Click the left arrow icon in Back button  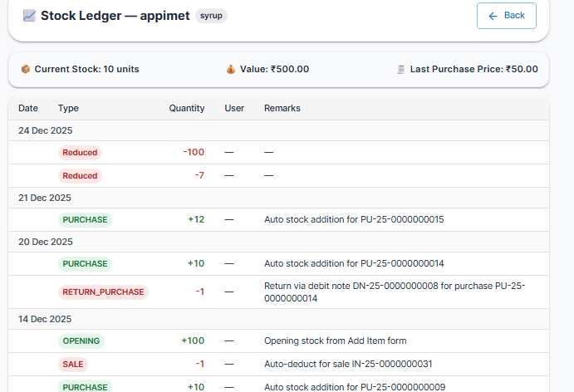tap(493, 16)
